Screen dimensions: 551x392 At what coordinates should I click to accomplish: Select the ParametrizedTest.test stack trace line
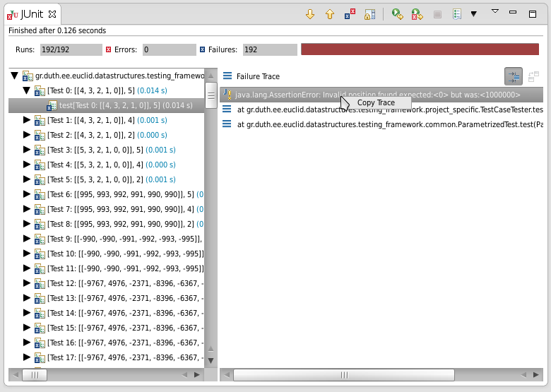point(382,124)
